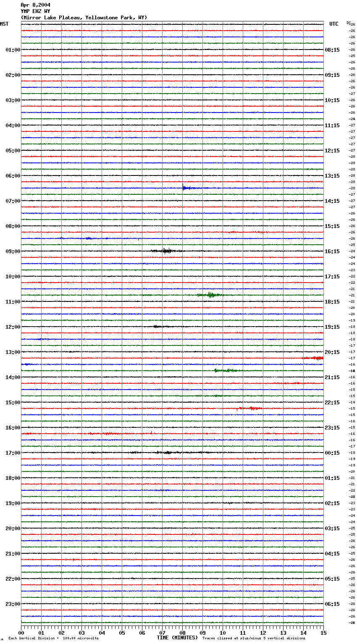Screen dimensions: 357x644
Task: Click the 'UTC' time zone header
Action: (x=334, y=24)
